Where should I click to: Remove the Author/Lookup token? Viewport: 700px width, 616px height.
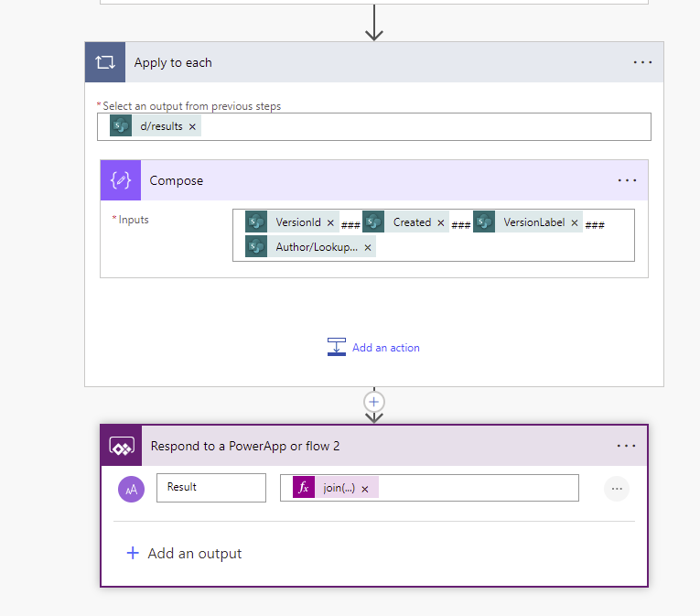point(368,247)
